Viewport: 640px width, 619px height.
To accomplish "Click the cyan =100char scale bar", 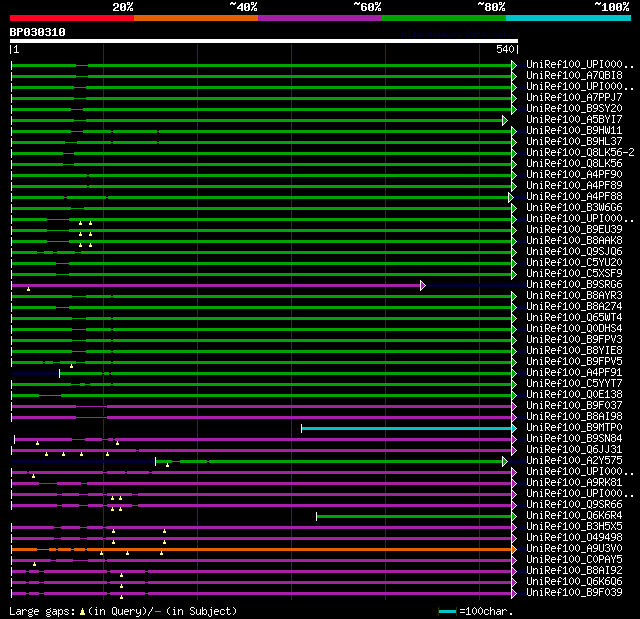I will [447, 611].
